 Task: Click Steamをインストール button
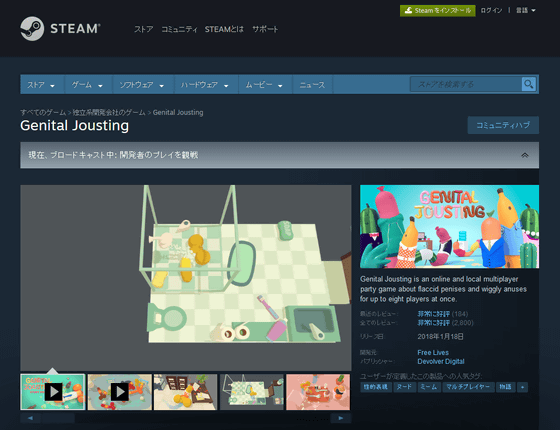point(438,11)
